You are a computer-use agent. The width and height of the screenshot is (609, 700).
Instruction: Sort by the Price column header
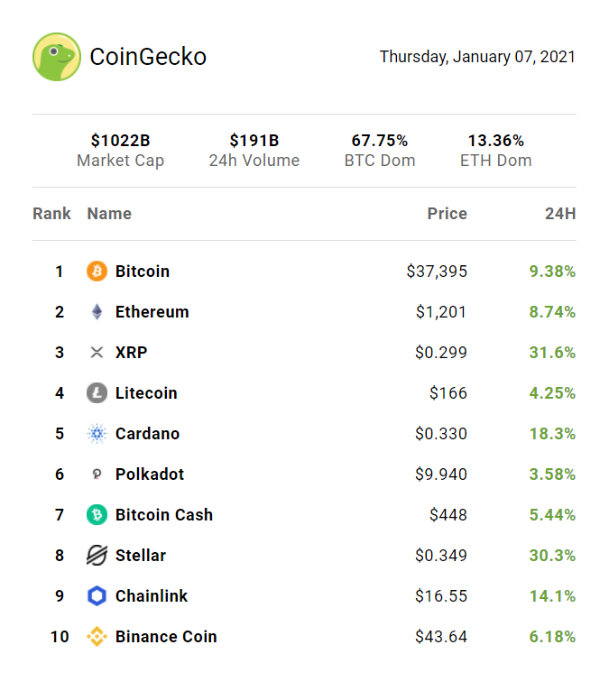[x=447, y=214]
